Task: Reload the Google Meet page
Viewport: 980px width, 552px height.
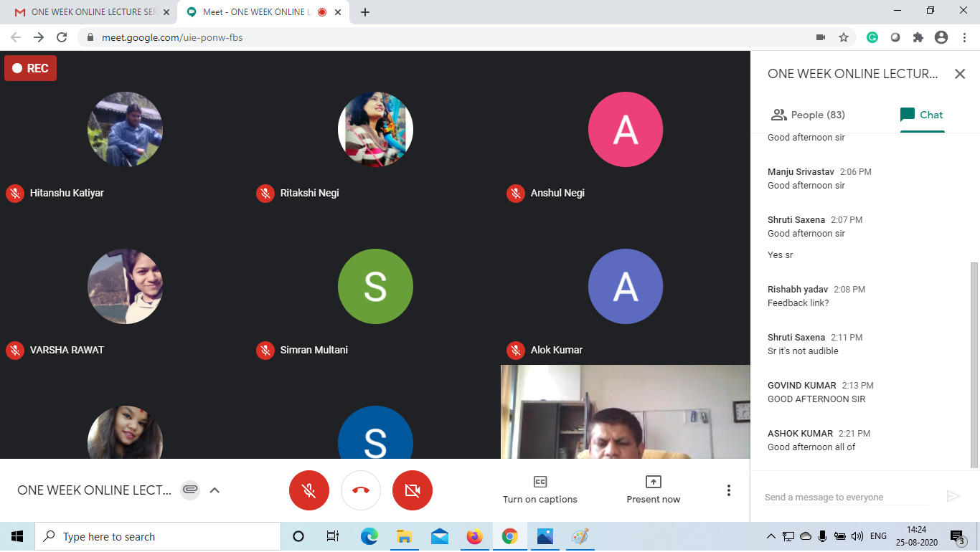Action: coord(62,37)
